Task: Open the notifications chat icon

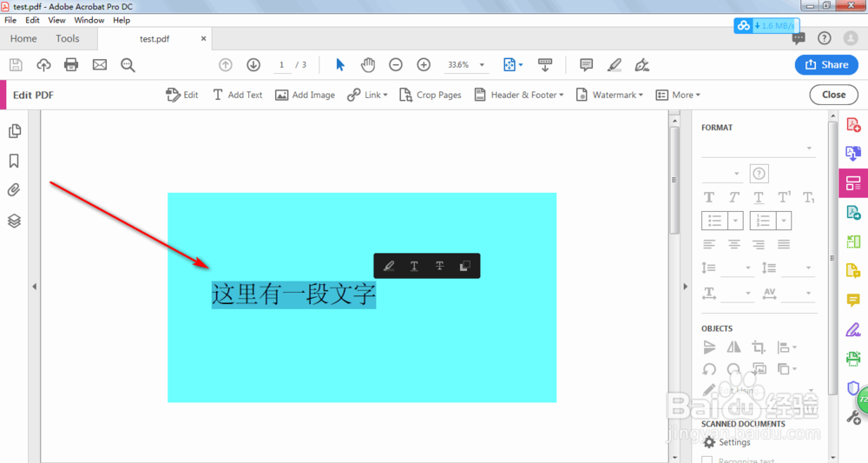Action: click(x=799, y=38)
